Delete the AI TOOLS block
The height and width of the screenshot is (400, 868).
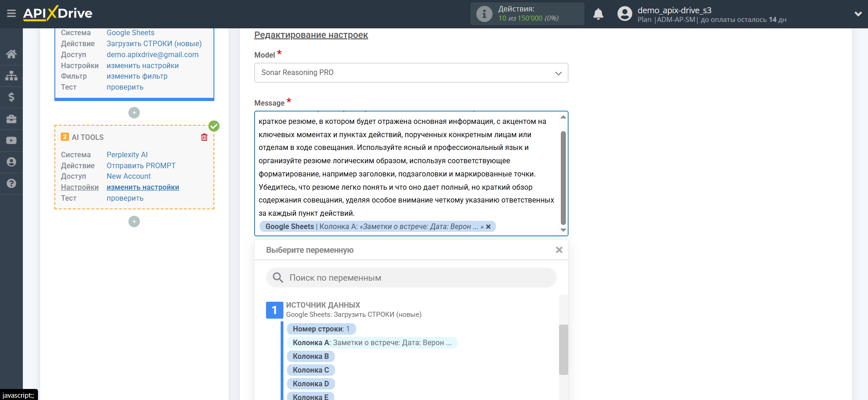point(204,137)
